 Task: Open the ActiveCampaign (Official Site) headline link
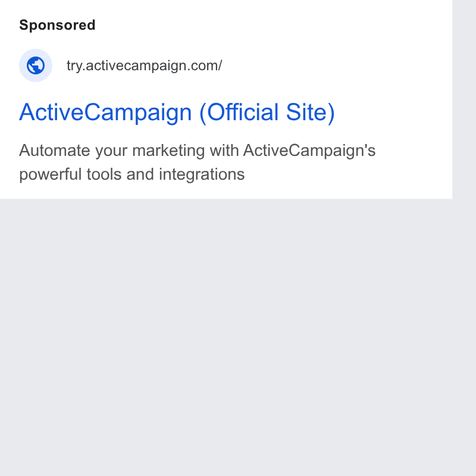[177, 112]
